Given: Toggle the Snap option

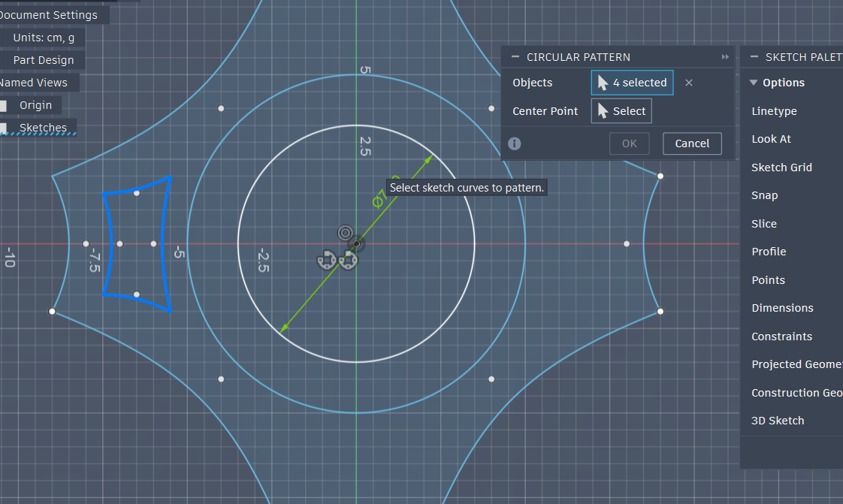Looking at the screenshot, I should pyautogui.click(x=765, y=195).
